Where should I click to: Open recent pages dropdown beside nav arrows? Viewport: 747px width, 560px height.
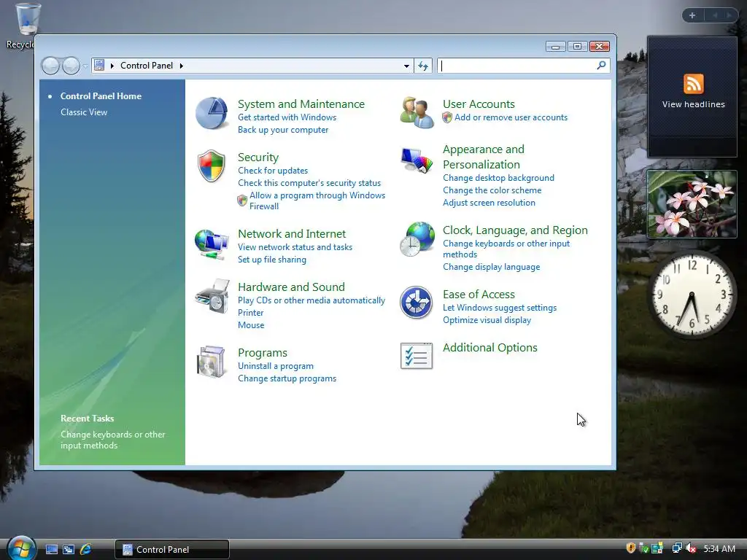(x=85, y=66)
